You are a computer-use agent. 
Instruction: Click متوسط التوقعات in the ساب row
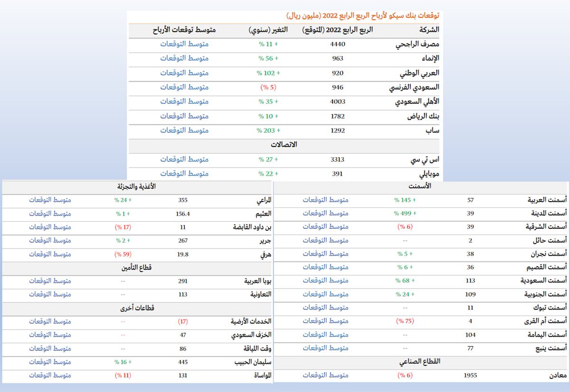(184, 130)
